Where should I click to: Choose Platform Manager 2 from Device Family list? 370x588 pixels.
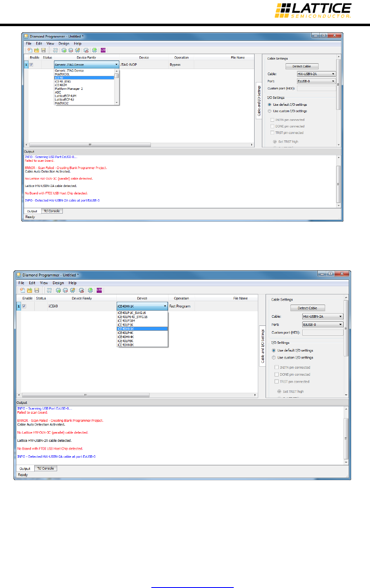84,89
